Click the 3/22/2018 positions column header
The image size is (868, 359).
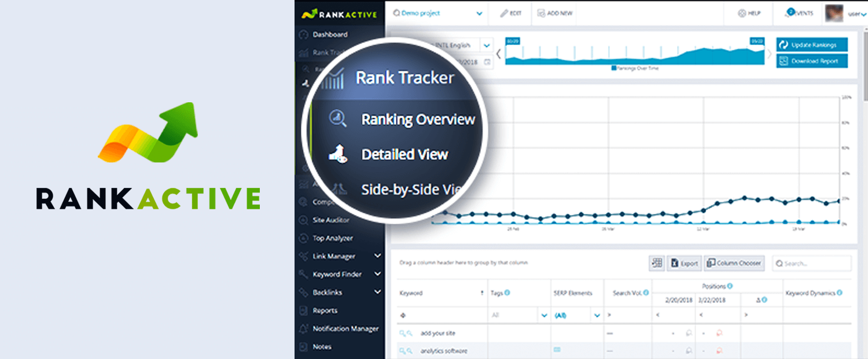coord(712,300)
